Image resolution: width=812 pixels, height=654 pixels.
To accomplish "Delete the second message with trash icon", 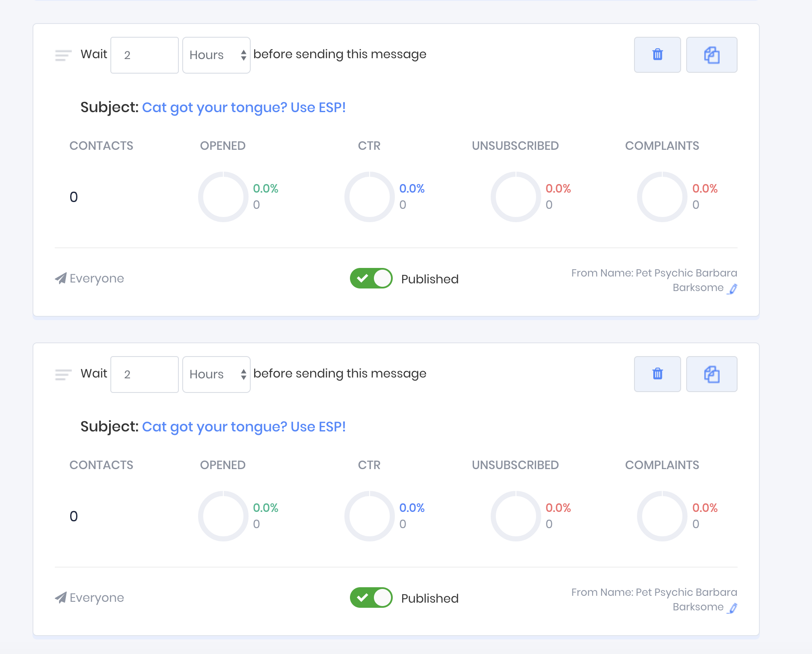I will [657, 374].
